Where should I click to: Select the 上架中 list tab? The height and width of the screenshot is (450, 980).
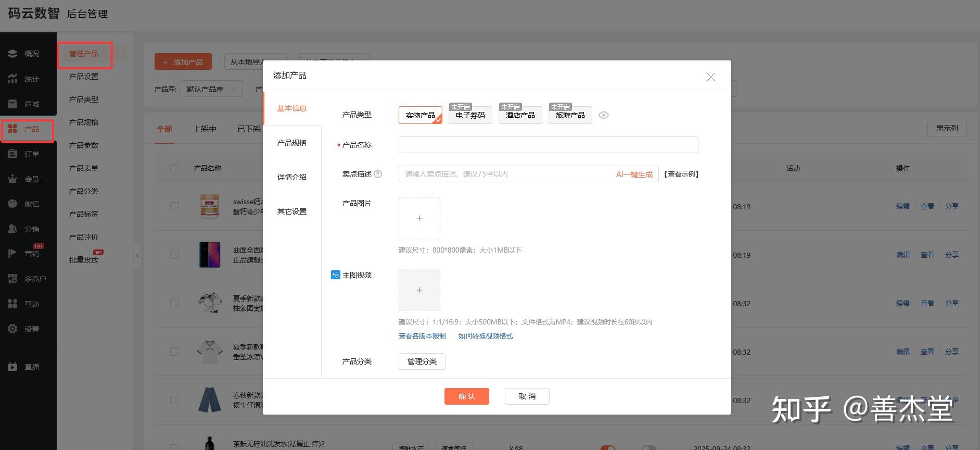pyautogui.click(x=205, y=129)
